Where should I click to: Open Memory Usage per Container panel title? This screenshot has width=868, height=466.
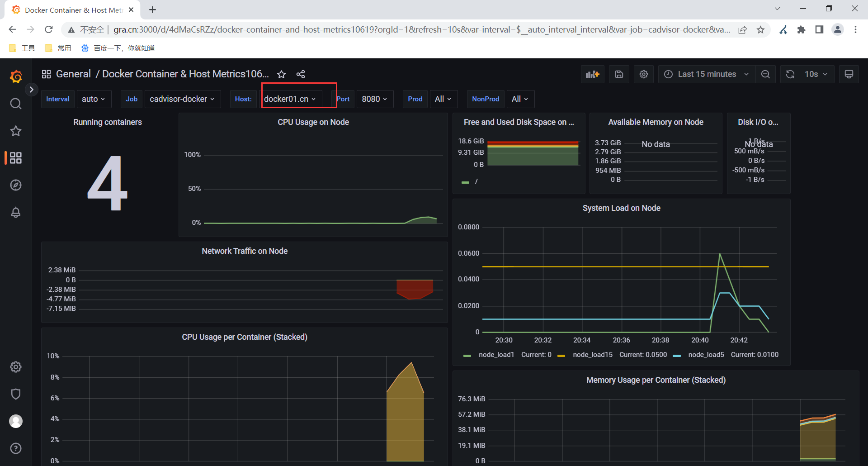656,380
